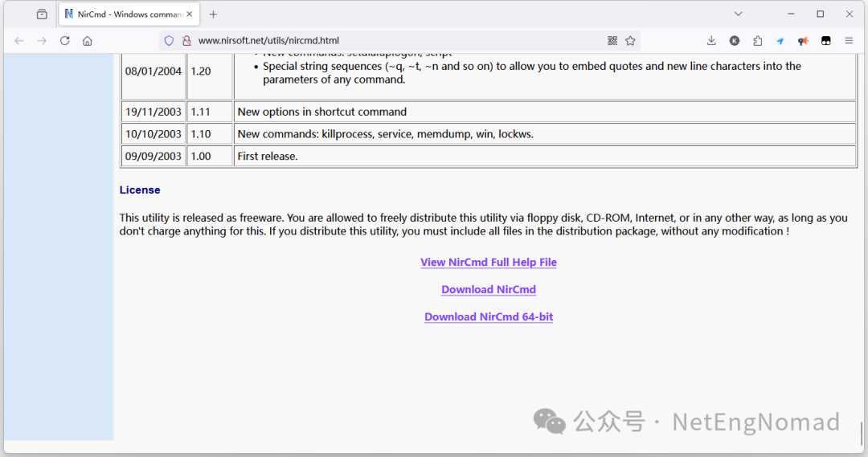
Task: Open the K account extension icon
Action: pos(735,40)
